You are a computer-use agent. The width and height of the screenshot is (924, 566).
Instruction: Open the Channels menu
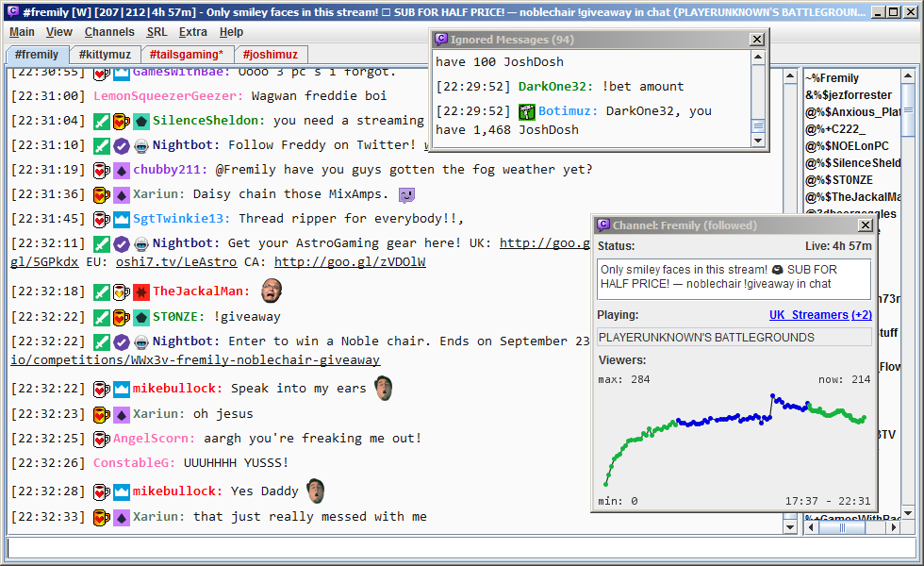[109, 32]
